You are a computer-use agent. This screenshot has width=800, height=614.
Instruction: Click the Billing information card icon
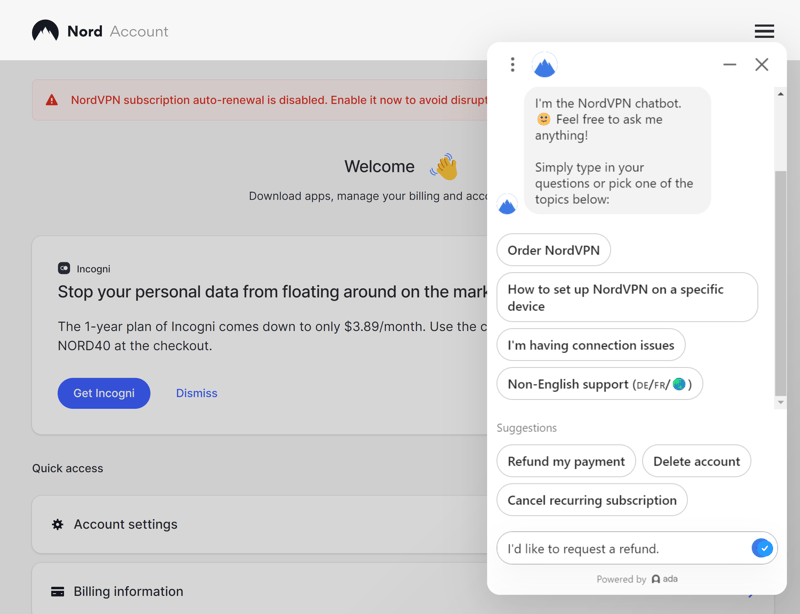point(58,592)
